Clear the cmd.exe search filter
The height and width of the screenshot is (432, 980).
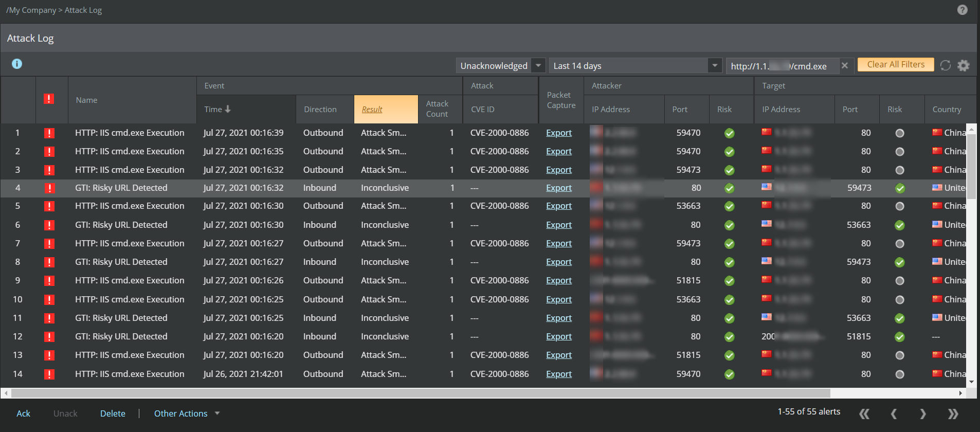(844, 65)
